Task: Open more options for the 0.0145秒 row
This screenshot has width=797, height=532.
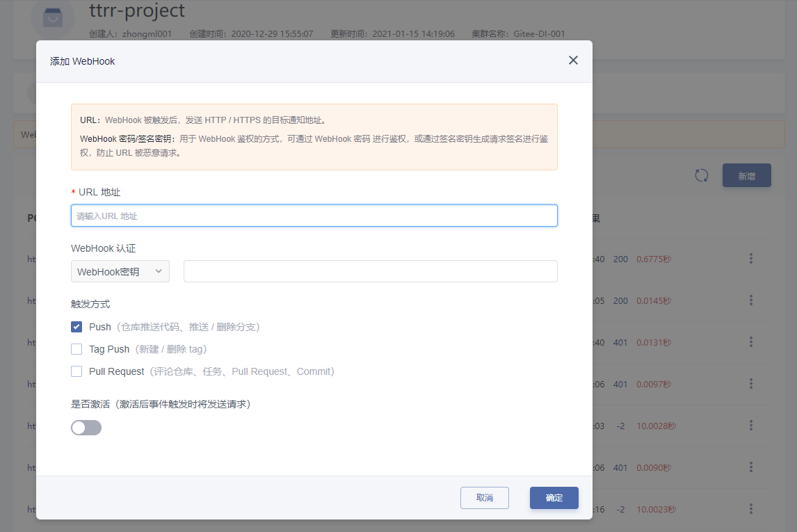Action: [750, 300]
